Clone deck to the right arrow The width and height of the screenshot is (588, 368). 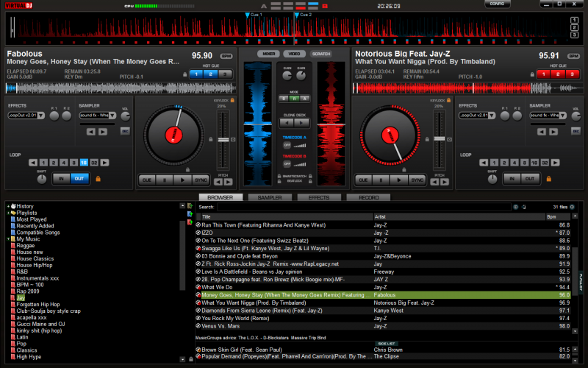[301, 123]
